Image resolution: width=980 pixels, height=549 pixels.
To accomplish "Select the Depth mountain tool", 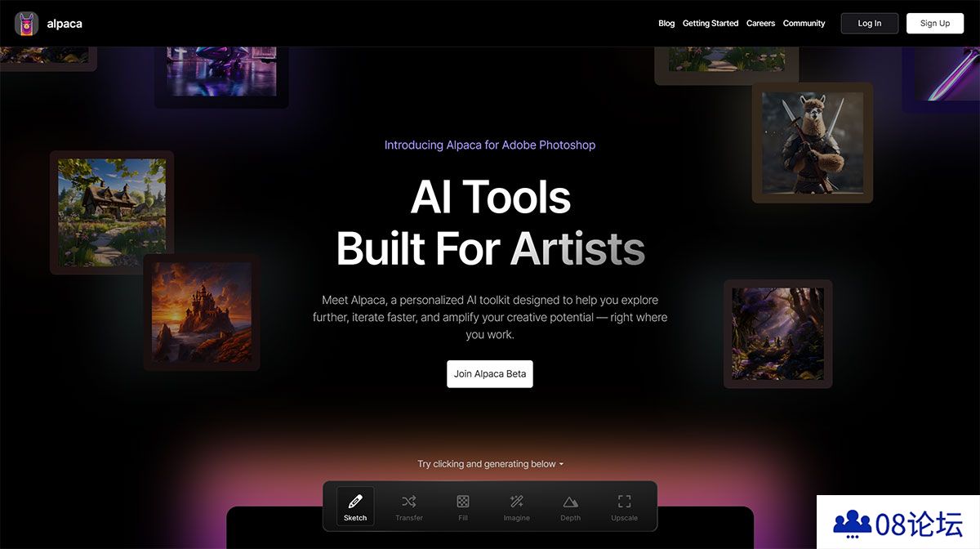I will click(x=571, y=506).
